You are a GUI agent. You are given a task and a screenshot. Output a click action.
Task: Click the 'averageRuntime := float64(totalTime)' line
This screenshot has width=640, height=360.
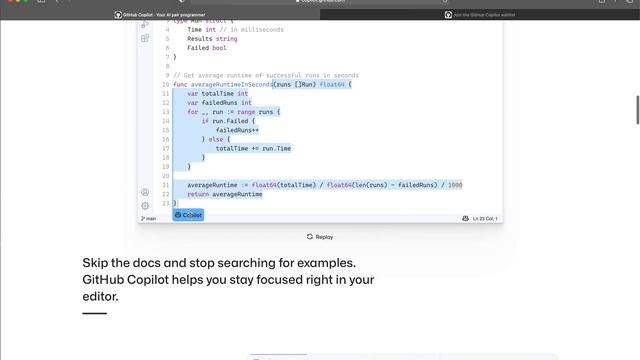324,185
